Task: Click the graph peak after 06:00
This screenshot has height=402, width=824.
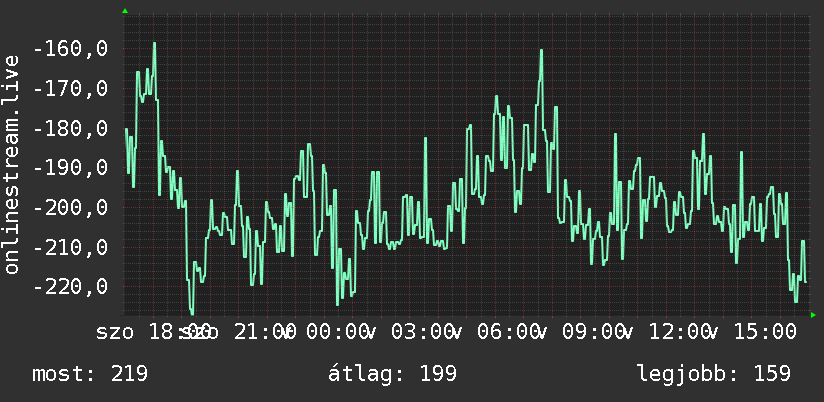Action: [x=541, y=51]
